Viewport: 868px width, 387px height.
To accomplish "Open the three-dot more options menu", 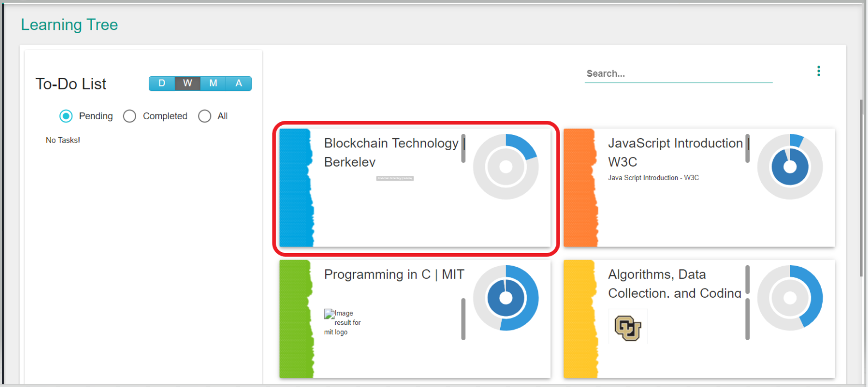I will pyautogui.click(x=818, y=71).
